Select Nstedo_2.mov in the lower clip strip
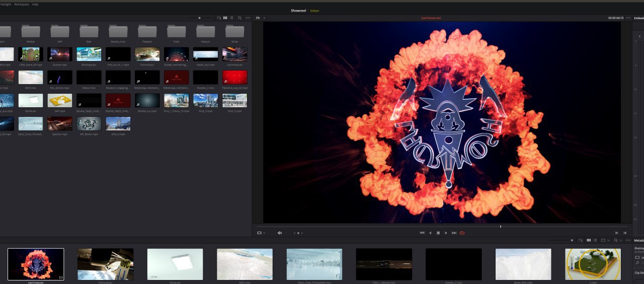This screenshot has height=284, width=644. (454, 264)
